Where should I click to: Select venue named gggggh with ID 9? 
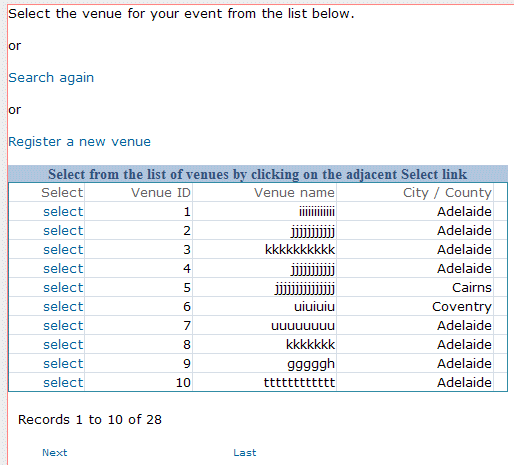63,364
